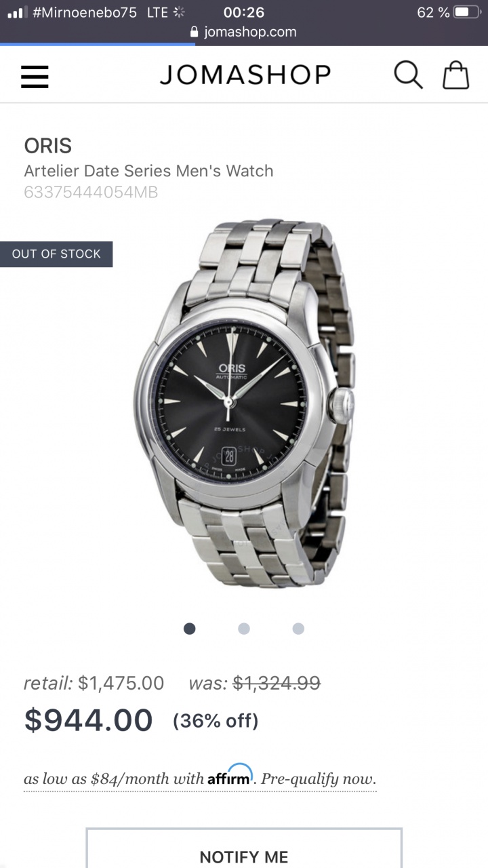Switch to the third carousel image dot
The image size is (488, 868).
tap(298, 629)
